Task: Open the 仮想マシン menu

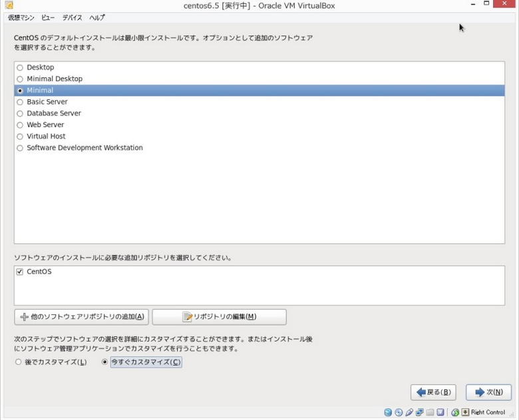Action: tap(21, 17)
